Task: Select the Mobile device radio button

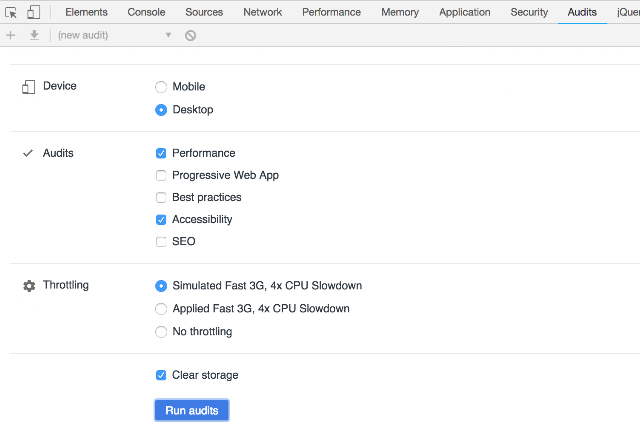Action: point(161,87)
